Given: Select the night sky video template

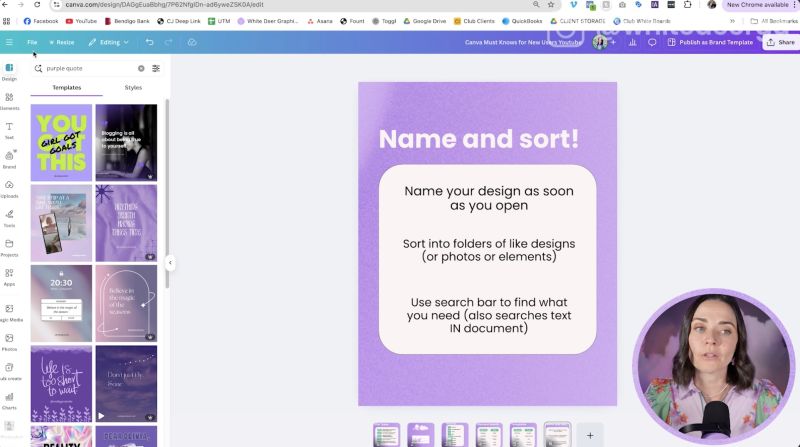Looking at the screenshot, I should pyautogui.click(x=126, y=384).
